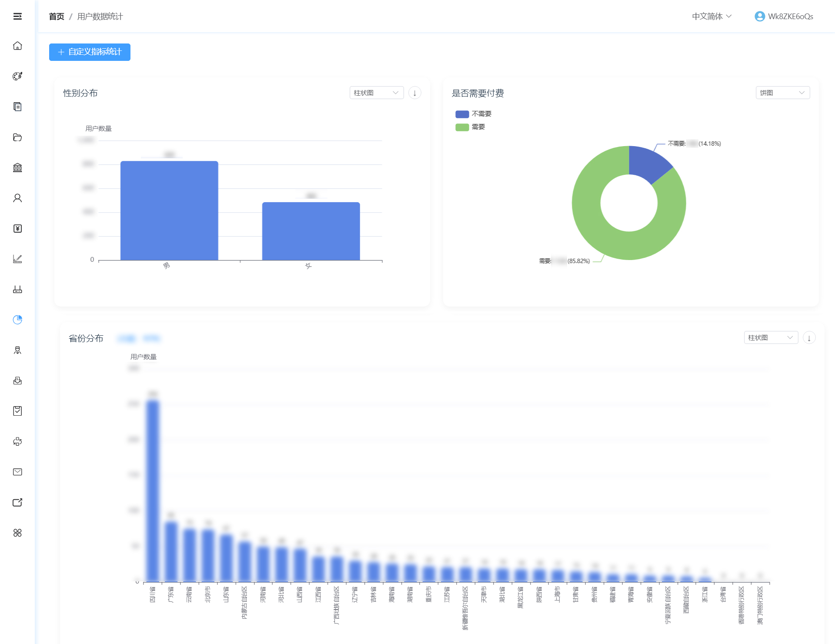Open the envelope mail icon in the sidebar
Screen dimensions: 835x644
point(17,472)
